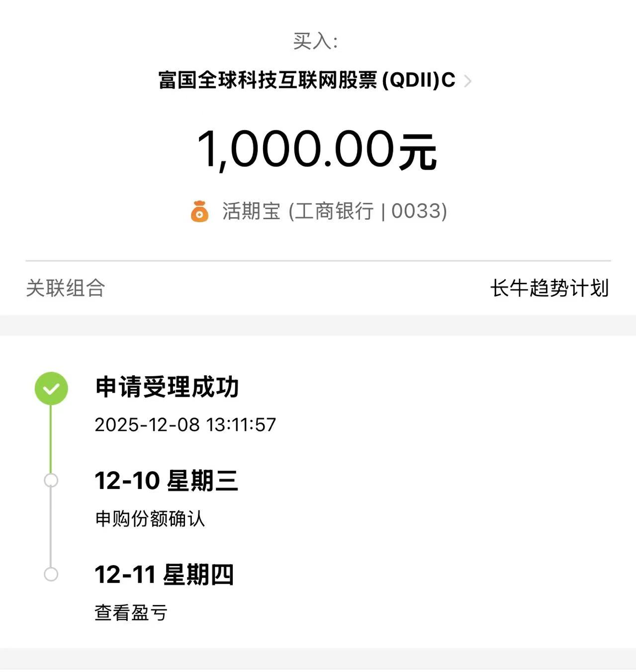Select the 12-10 星期三 timeline step
Image resolution: width=636 pixels, height=672 pixels.
coord(166,481)
